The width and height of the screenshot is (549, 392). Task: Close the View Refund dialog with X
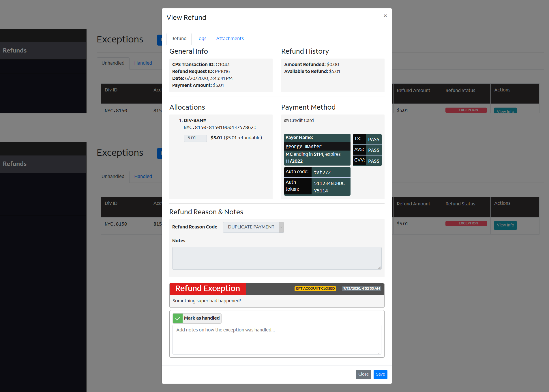point(385,16)
